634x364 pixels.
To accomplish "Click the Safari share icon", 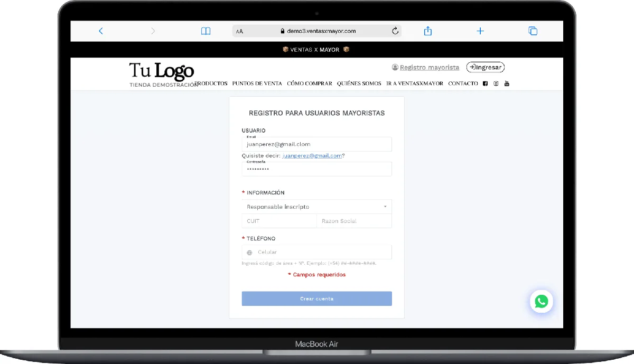I will (x=427, y=31).
